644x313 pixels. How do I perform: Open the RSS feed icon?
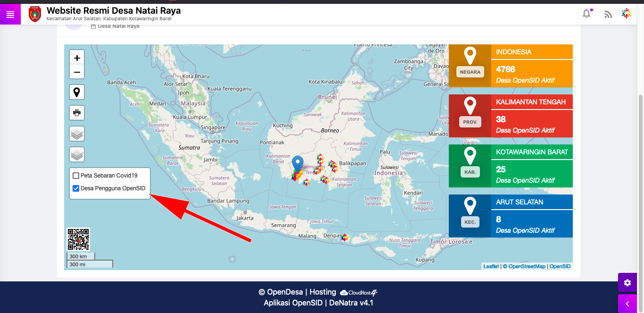[x=608, y=14]
